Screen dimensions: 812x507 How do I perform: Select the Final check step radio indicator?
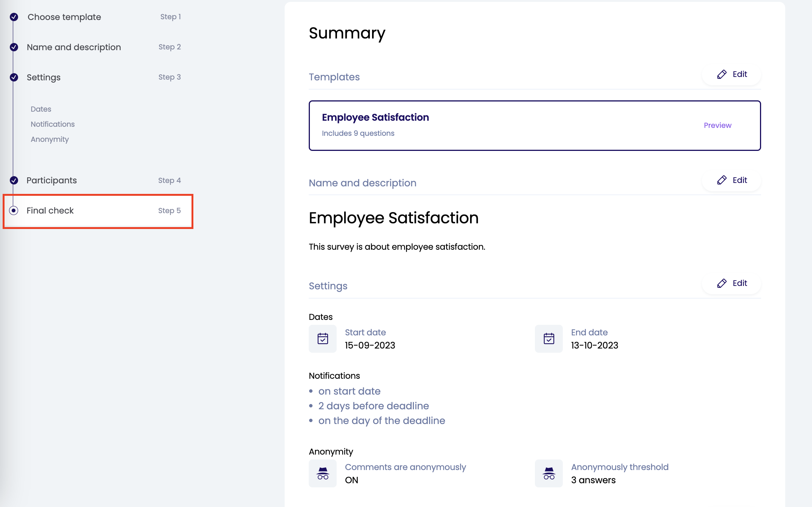click(x=14, y=210)
